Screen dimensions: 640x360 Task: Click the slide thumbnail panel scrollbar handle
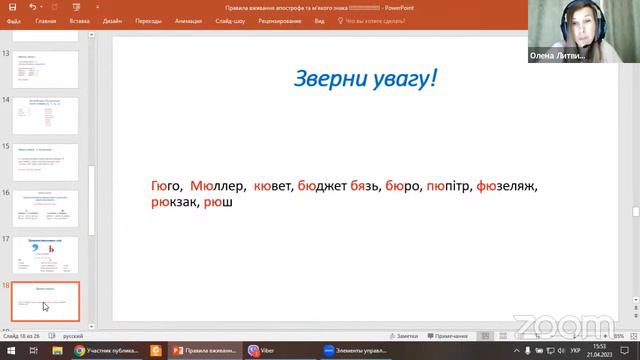[x=91, y=200]
